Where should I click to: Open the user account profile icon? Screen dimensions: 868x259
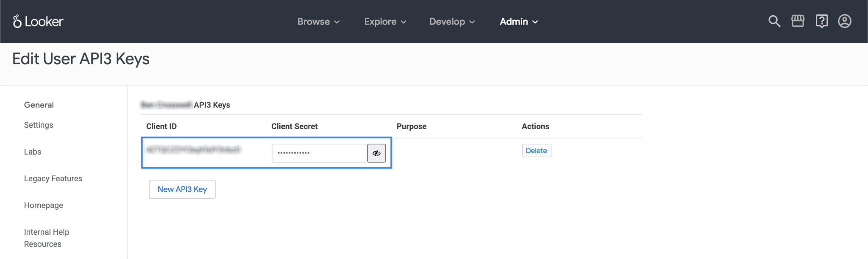point(845,21)
